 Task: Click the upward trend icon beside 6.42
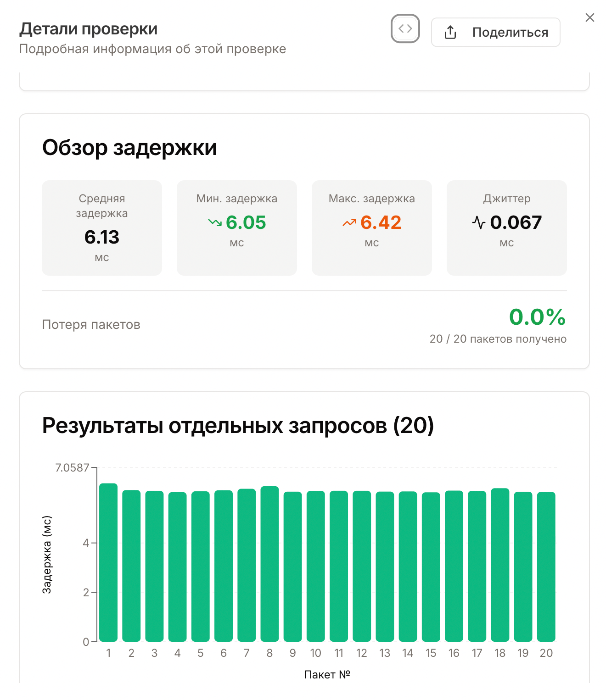(x=349, y=222)
